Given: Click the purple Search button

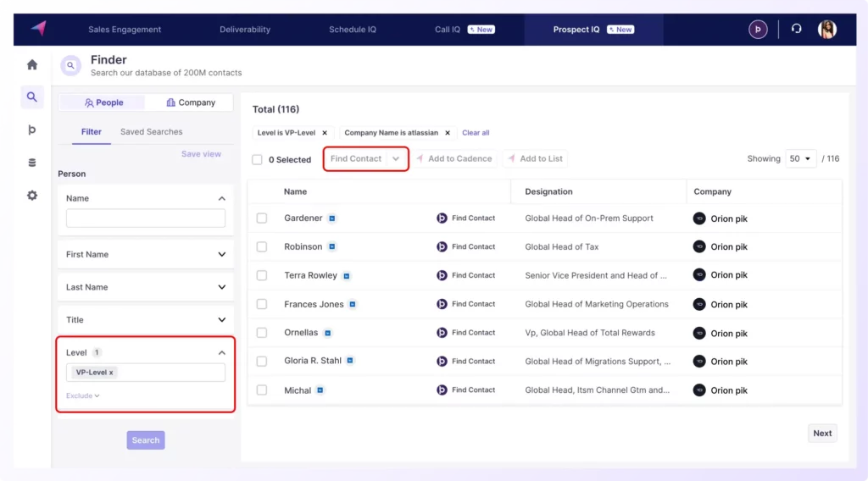Looking at the screenshot, I should coord(146,440).
